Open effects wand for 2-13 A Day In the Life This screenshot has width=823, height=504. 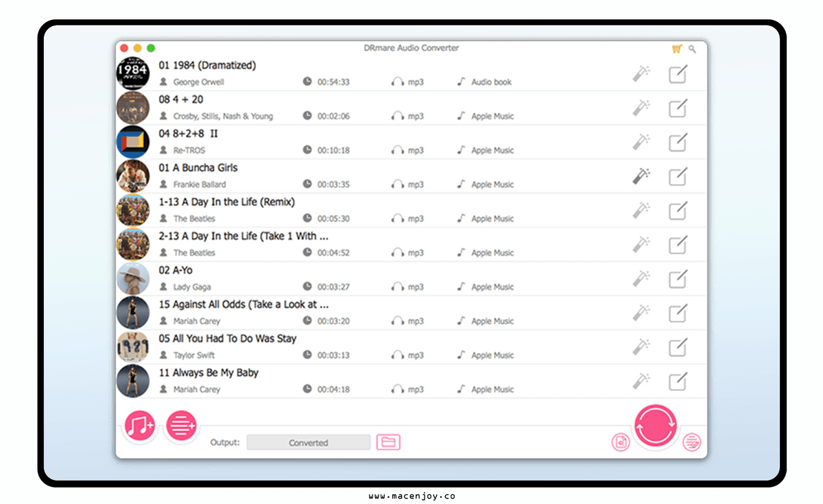(x=642, y=245)
